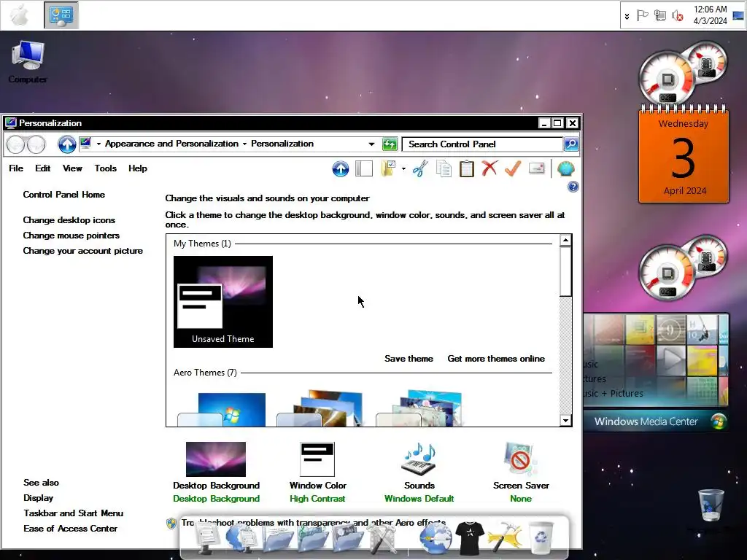Screen dimensions: 747x560
Task: Click Change desktop icons link
Action: click(69, 220)
